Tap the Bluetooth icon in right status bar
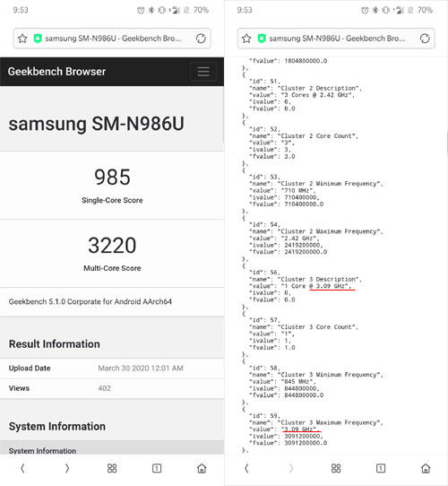Image resolution: width=448 pixels, height=486 pixels. click(375, 10)
